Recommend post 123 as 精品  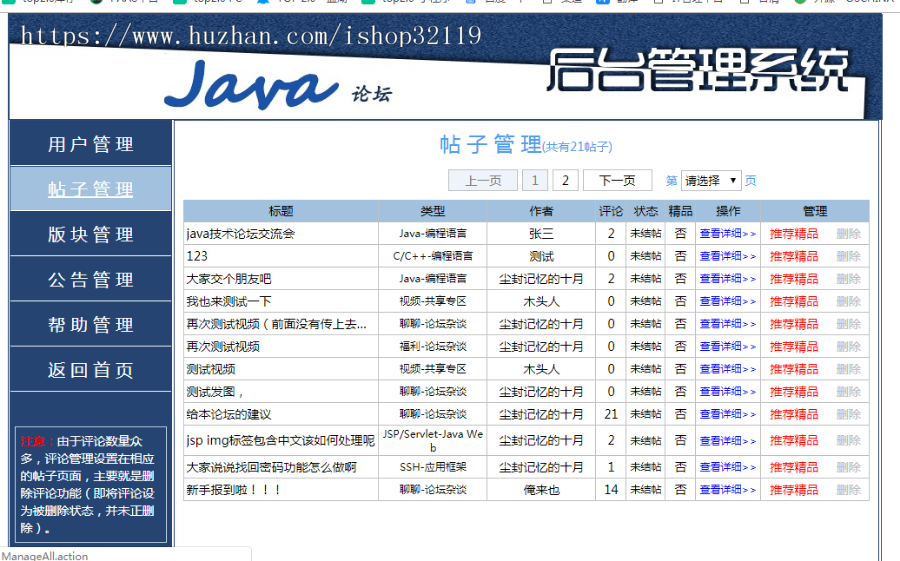point(794,256)
